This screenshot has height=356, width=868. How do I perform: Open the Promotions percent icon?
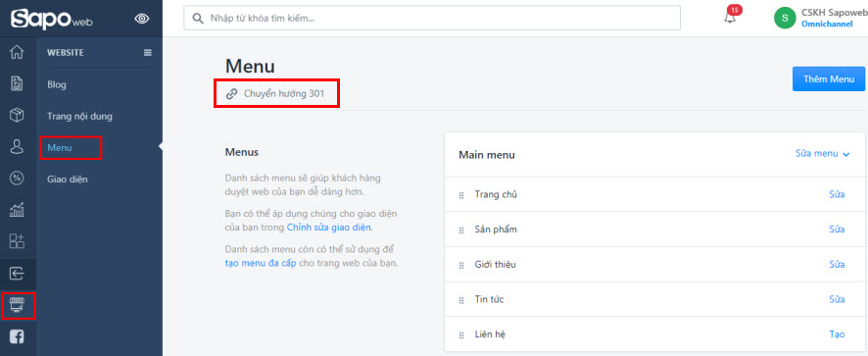[x=18, y=178]
